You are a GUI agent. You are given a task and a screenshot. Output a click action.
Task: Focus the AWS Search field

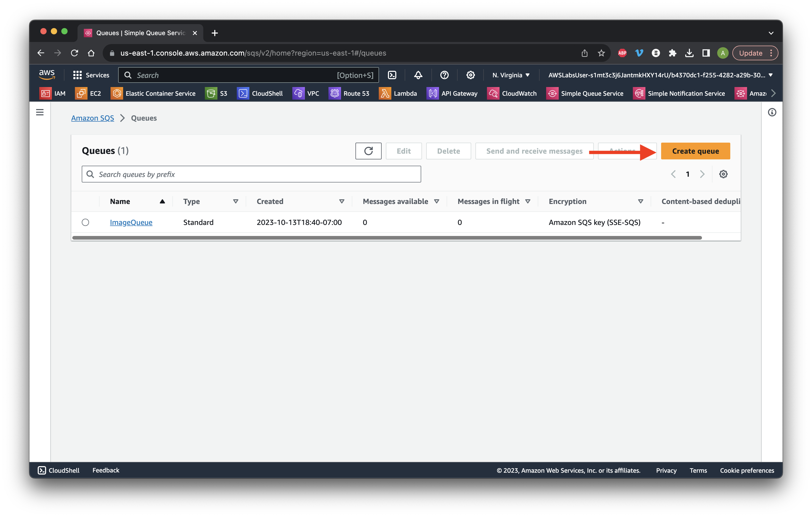click(x=249, y=75)
